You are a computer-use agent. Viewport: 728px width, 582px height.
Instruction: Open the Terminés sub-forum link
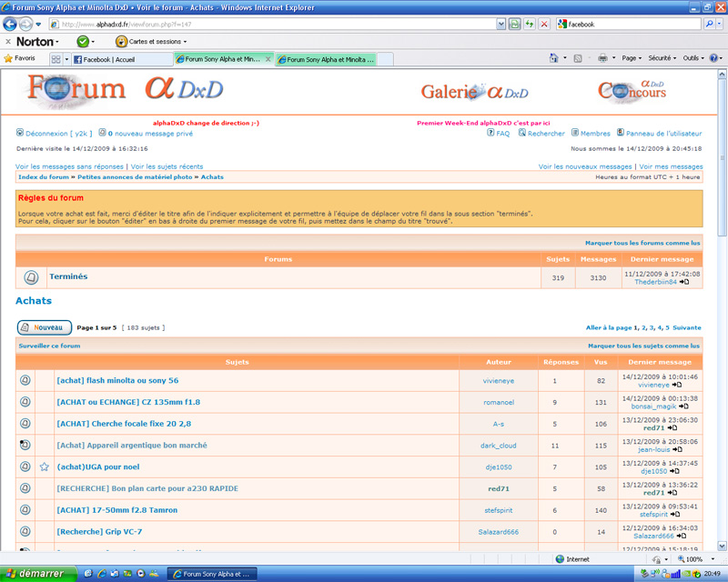coord(68,276)
